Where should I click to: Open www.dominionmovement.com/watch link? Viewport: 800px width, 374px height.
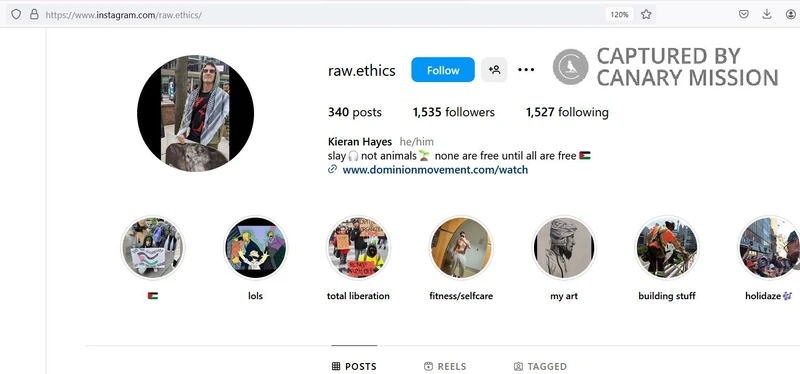(435, 170)
